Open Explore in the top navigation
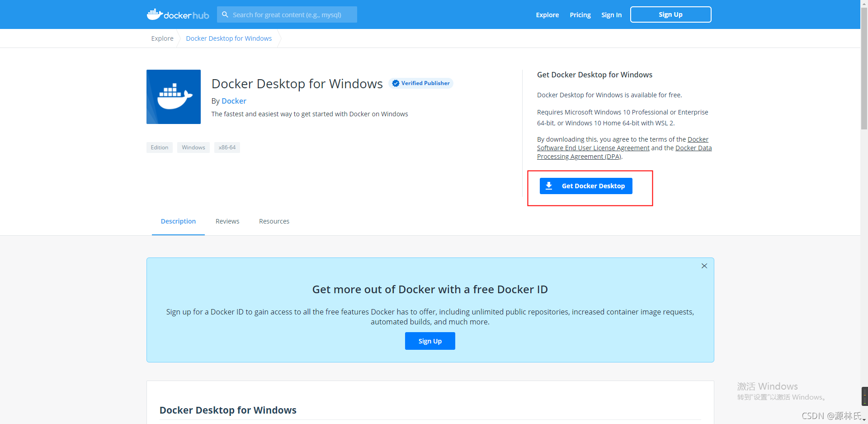This screenshot has height=424, width=868. click(x=547, y=15)
